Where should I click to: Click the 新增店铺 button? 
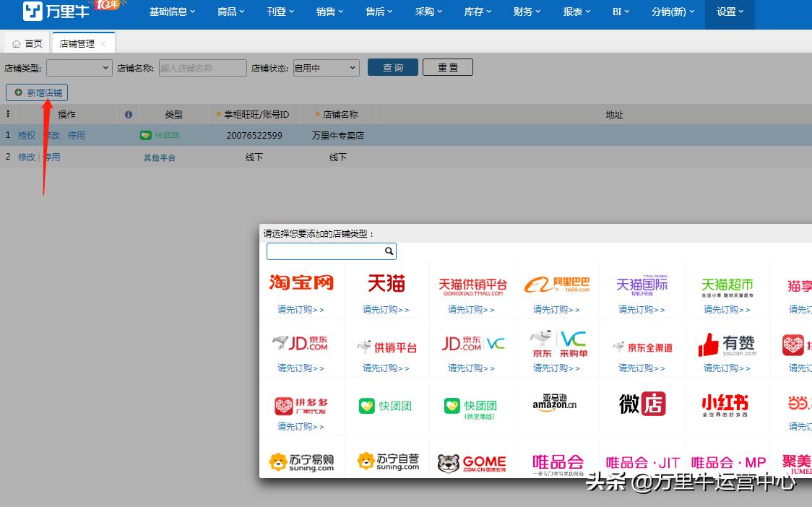(37, 92)
